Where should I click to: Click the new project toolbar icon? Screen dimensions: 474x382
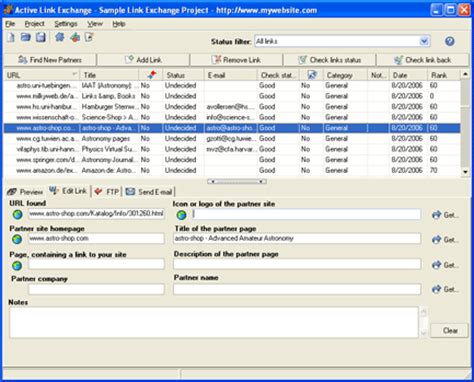coord(11,37)
